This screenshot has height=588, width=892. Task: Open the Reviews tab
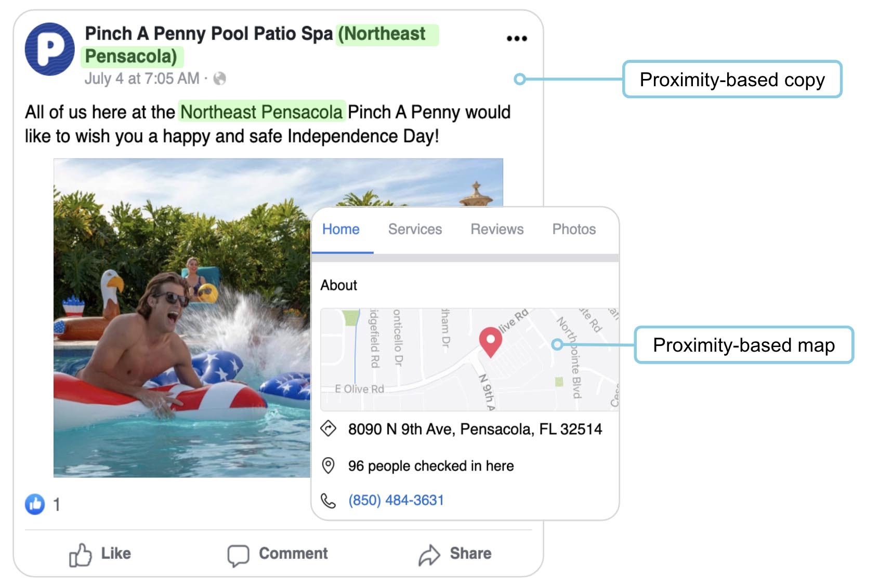(497, 229)
